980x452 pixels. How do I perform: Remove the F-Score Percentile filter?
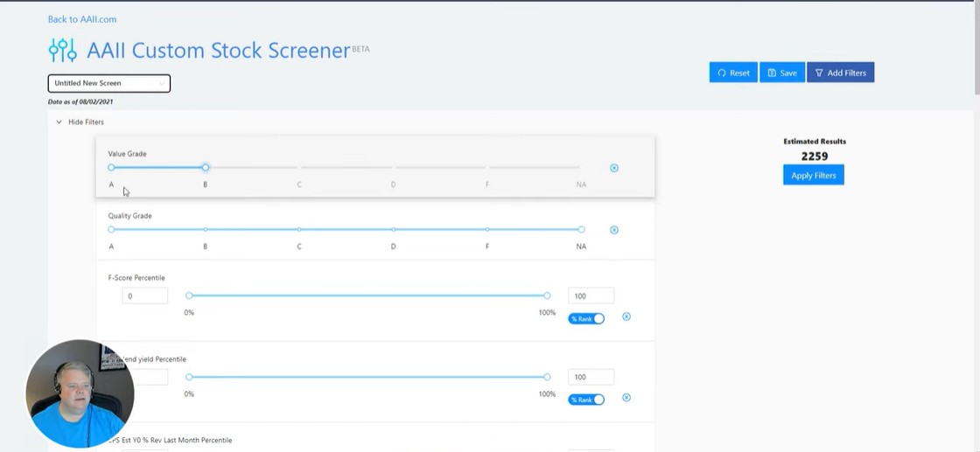[x=626, y=316]
